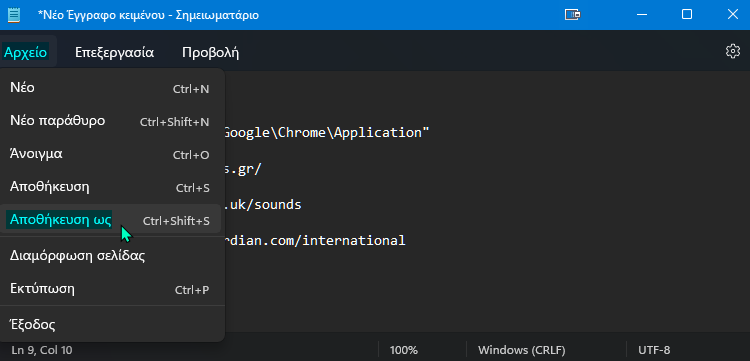Click the compact overlay icon in title bar

572,14
